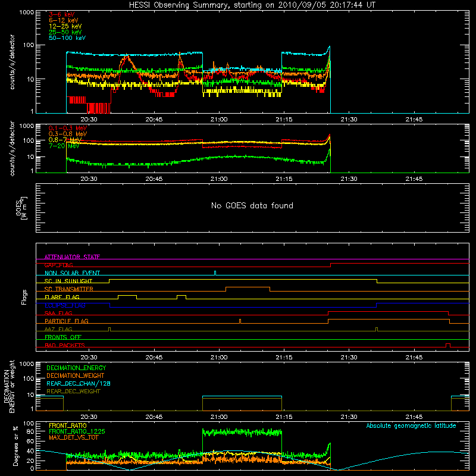Select the 3-6 keV legend label
This screenshot has height=476, width=476.
click(x=62, y=14)
